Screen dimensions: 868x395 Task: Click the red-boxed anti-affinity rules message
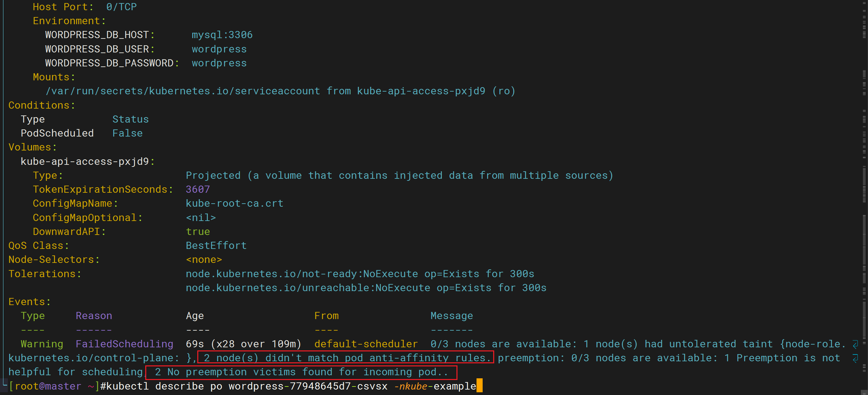346,358
